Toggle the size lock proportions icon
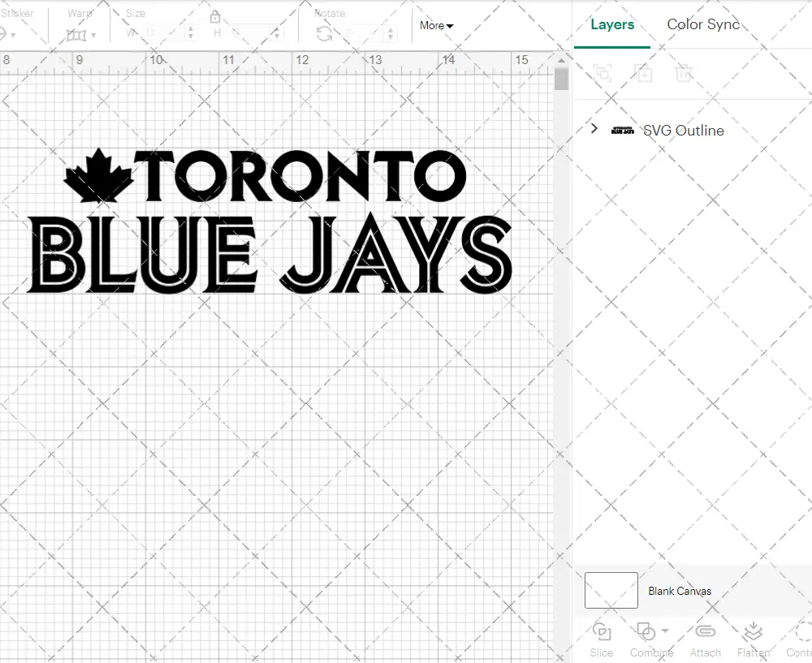The width and height of the screenshot is (812, 663). point(215,16)
